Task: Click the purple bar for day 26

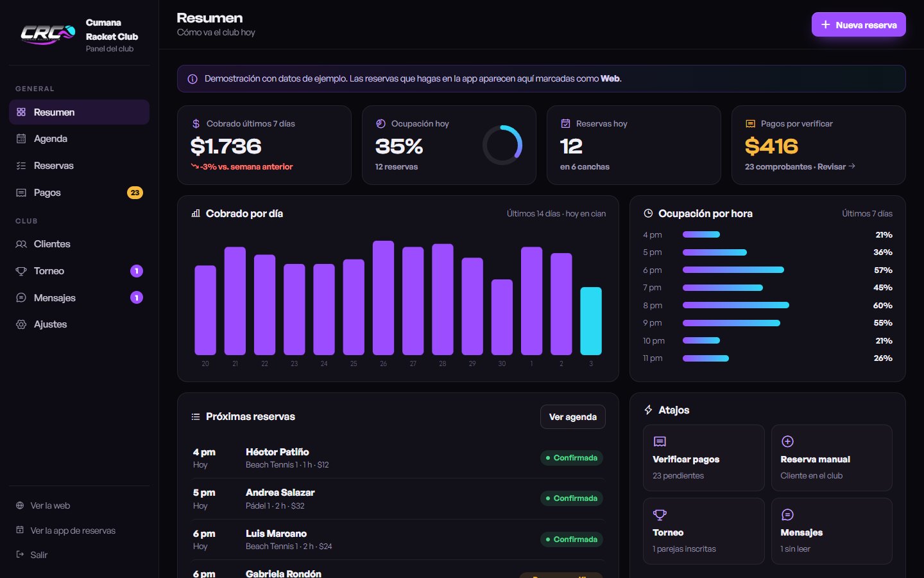Action: coord(383,298)
